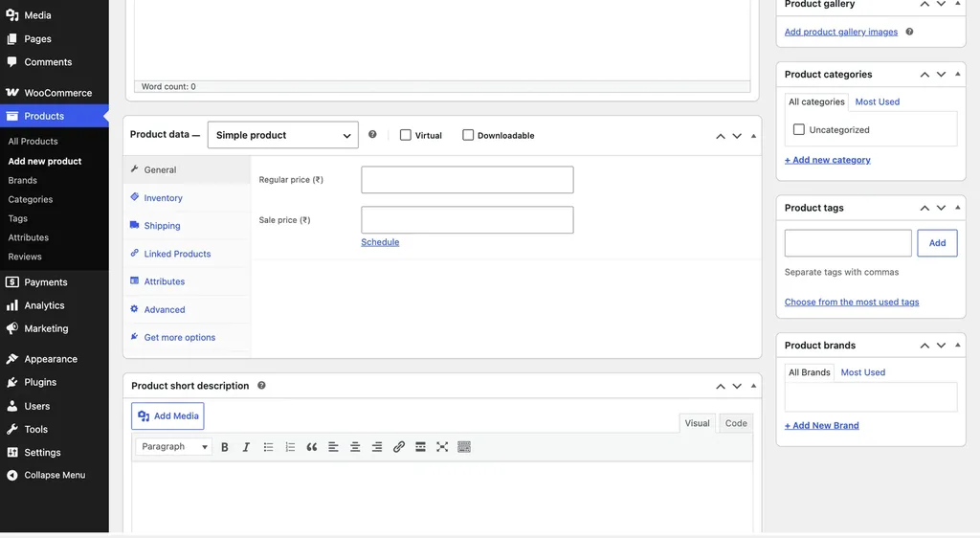Click help icon beside gallery images link
The width and height of the screenshot is (980, 538).
pos(909,32)
